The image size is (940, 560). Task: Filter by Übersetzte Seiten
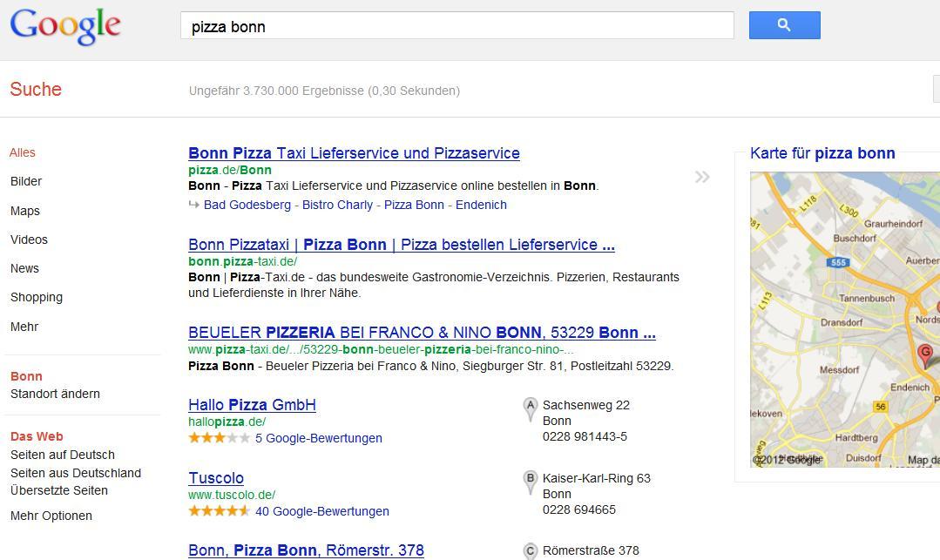point(58,490)
